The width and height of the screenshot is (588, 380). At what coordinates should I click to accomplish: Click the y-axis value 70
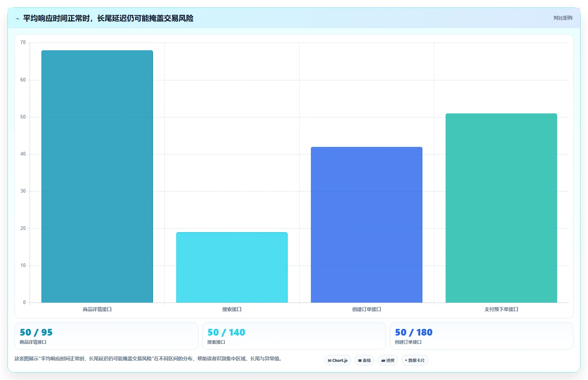(x=23, y=43)
